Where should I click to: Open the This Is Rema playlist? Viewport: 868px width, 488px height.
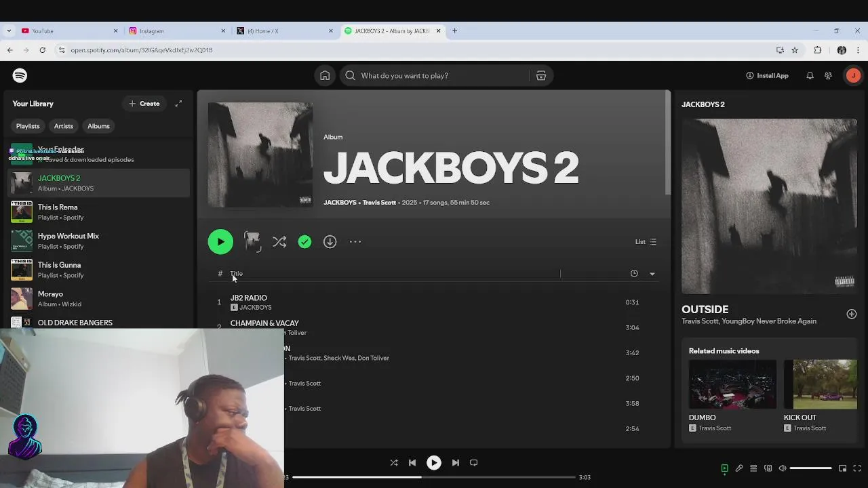click(x=99, y=212)
